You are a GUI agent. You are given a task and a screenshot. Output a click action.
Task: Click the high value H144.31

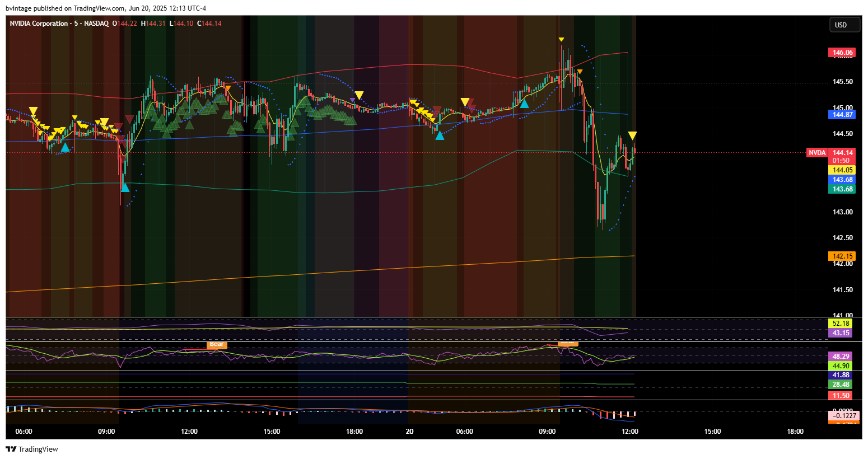point(153,24)
